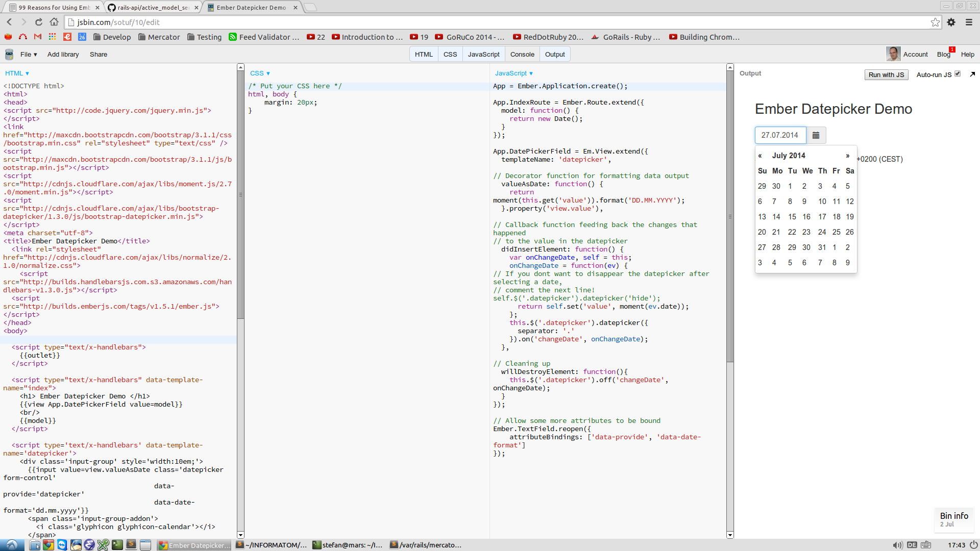Toggle the Auto-run JS checkbox
This screenshot has width=980, height=551.
click(958, 74)
